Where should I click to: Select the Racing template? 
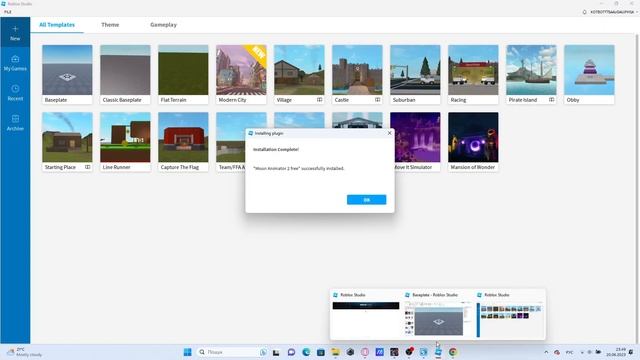click(473, 74)
